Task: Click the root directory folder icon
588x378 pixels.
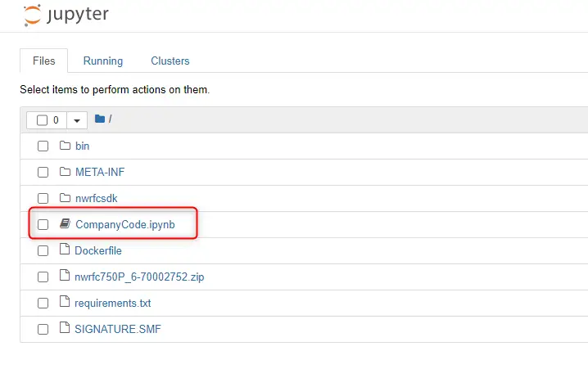Action: (100, 119)
